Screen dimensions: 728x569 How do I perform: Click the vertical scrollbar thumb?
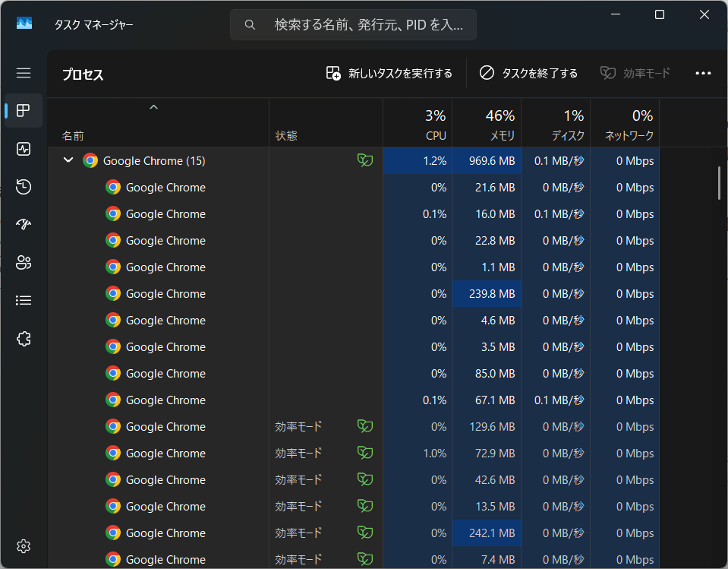(719, 183)
